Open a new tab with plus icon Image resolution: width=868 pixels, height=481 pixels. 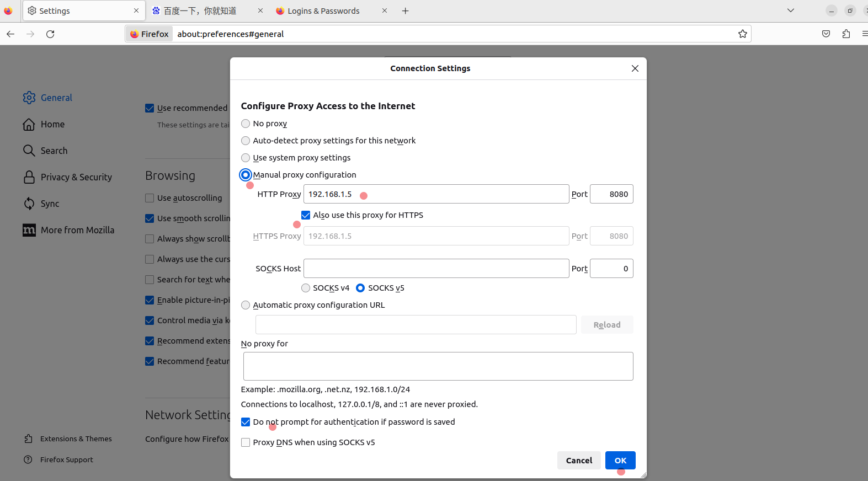(406, 11)
